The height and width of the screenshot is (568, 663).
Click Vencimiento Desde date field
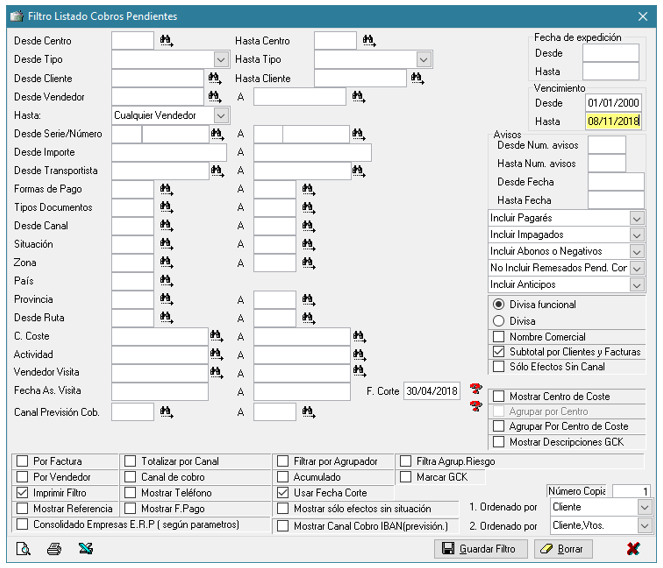coord(613,103)
